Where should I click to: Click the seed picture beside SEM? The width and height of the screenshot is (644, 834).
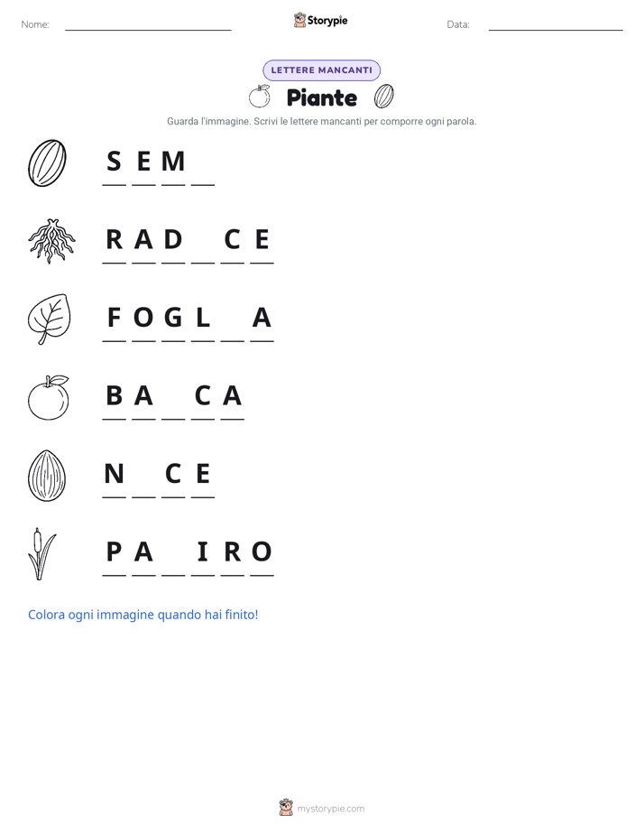47,163
